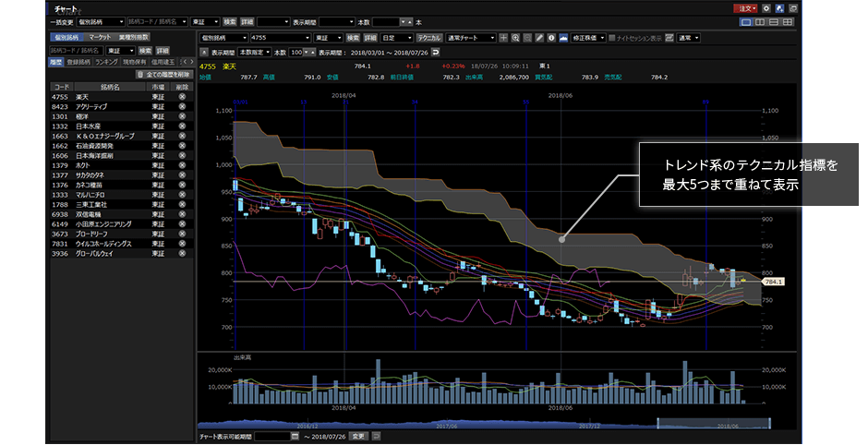Click the テクニカル button
The height and width of the screenshot is (445, 868).
coord(428,38)
